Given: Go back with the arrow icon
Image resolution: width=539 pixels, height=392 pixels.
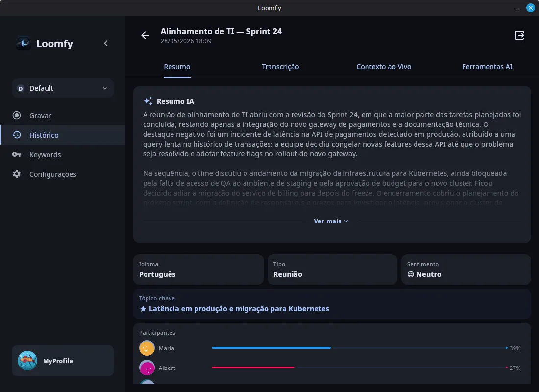Looking at the screenshot, I should (x=145, y=35).
